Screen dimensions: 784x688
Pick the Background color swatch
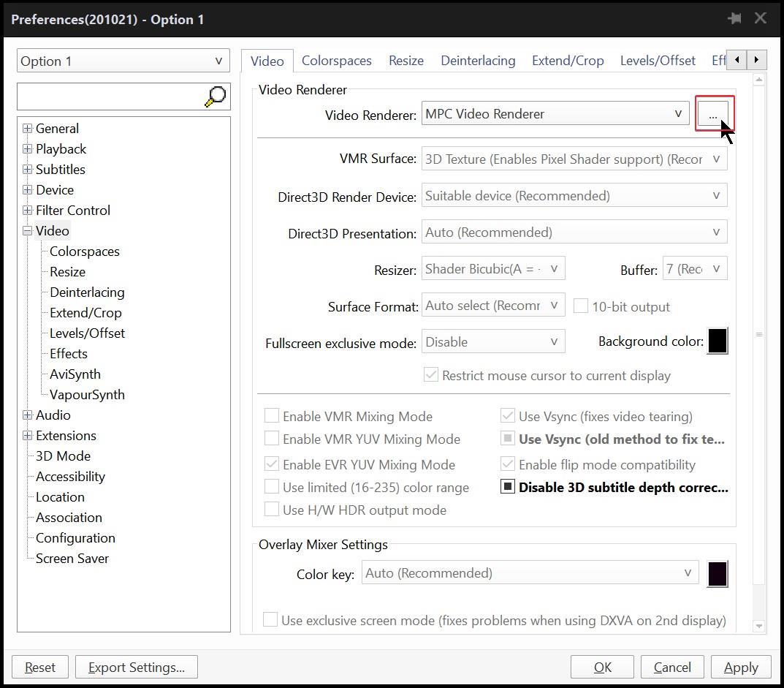pos(718,341)
